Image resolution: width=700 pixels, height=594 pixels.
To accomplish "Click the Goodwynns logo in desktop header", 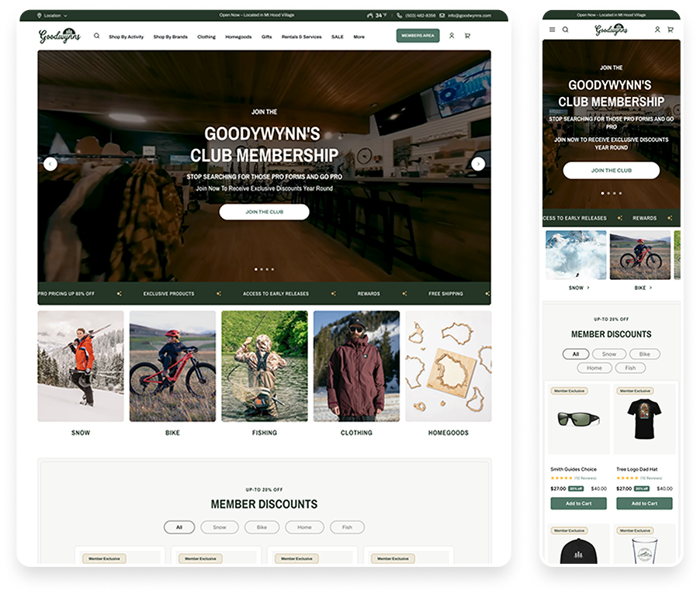I will pyautogui.click(x=60, y=36).
